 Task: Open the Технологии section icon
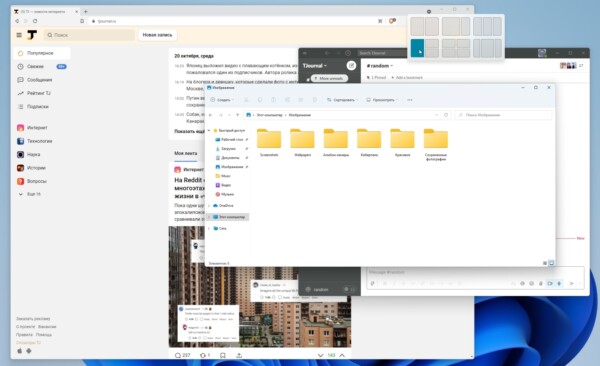point(21,141)
